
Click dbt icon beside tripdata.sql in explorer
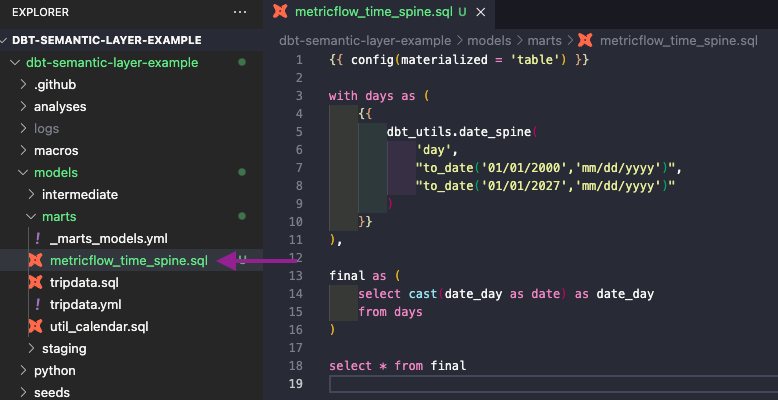point(35,282)
